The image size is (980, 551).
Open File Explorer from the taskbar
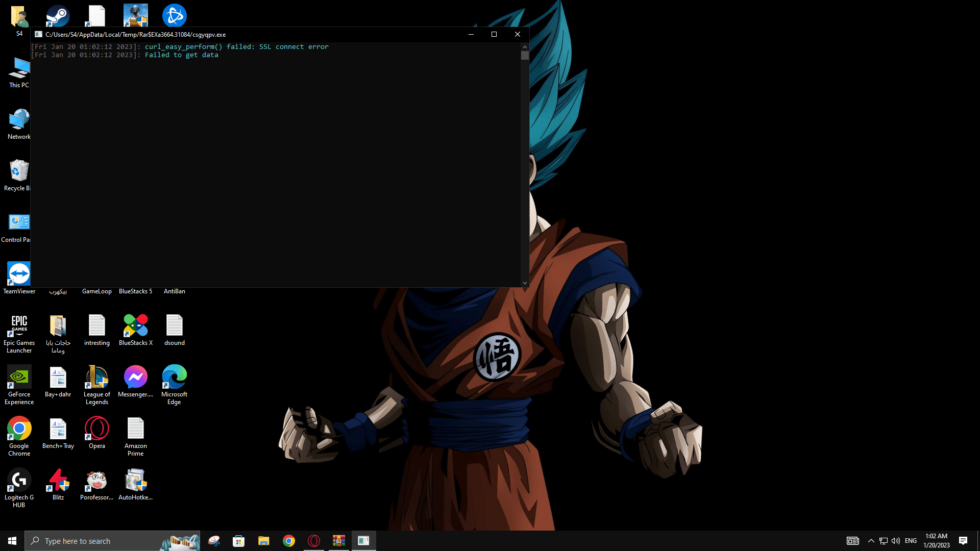coord(263,541)
